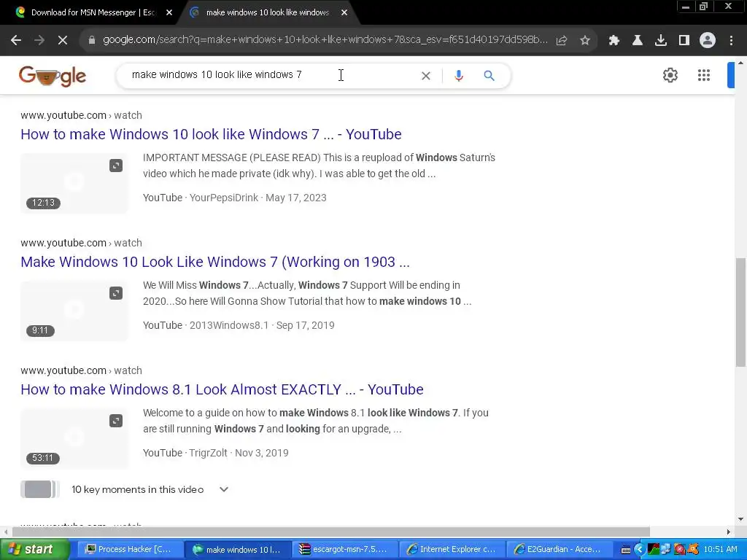This screenshot has height=560, width=747.
Task: Click the Process Hacker graph tray icon
Action: [x=654, y=550]
